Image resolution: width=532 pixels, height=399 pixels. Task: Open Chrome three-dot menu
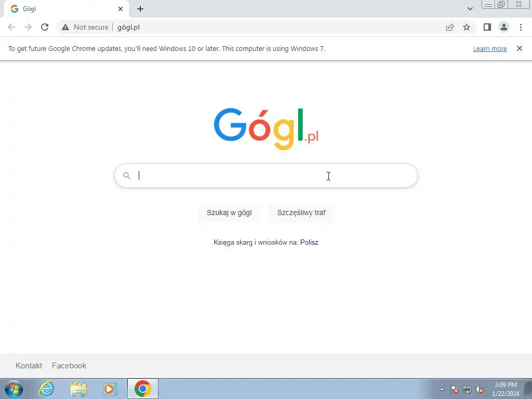pyautogui.click(x=521, y=27)
